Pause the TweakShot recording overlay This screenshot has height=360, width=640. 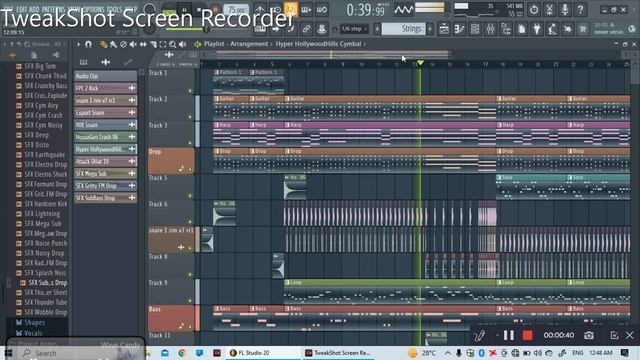click(509, 336)
